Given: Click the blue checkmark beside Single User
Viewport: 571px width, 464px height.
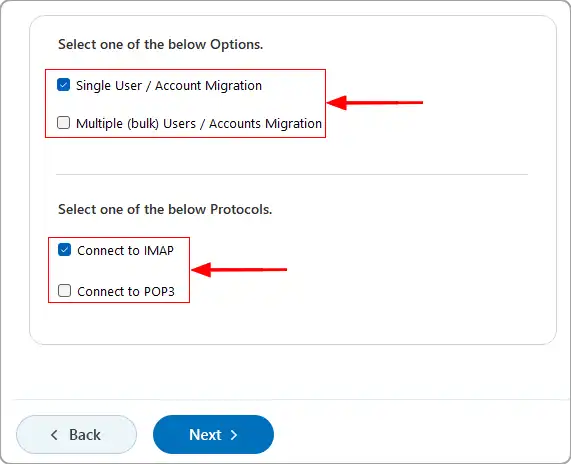Looking at the screenshot, I should (x=63, y=85).
